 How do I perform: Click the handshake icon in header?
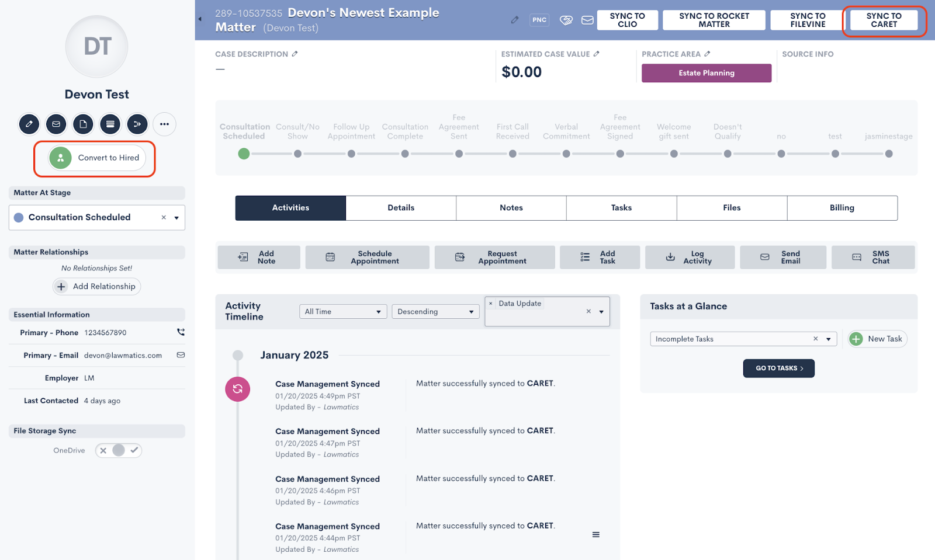tap(566, 20)
